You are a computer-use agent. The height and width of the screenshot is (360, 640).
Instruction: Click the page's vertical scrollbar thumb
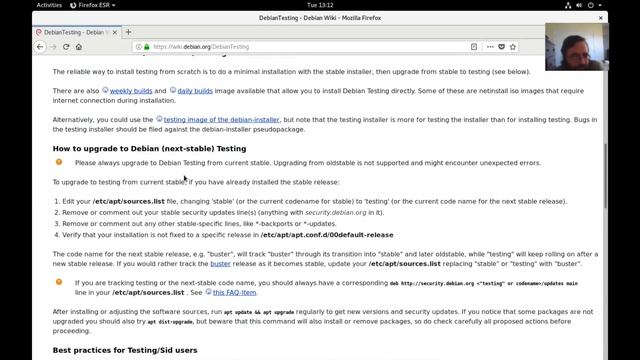(605, 176)
